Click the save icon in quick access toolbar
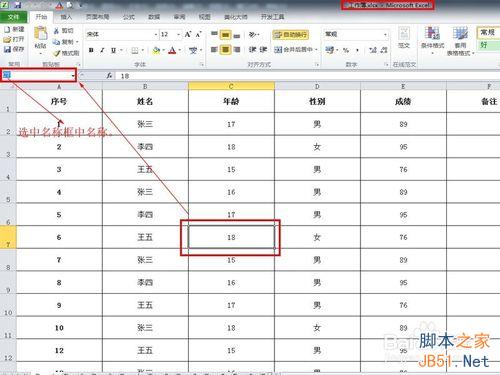The width and height of the screenshot is (500, 375). click(17, 5)
